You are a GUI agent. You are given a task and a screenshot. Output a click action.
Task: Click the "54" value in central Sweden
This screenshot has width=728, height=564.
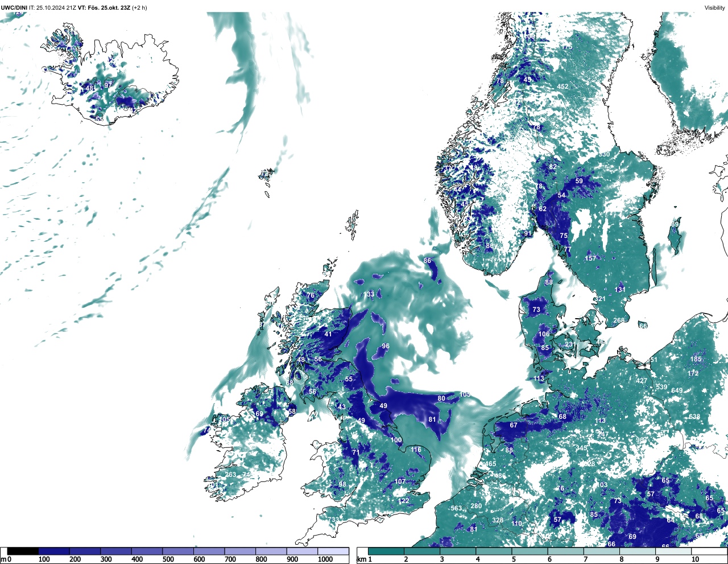click(562, 195)
